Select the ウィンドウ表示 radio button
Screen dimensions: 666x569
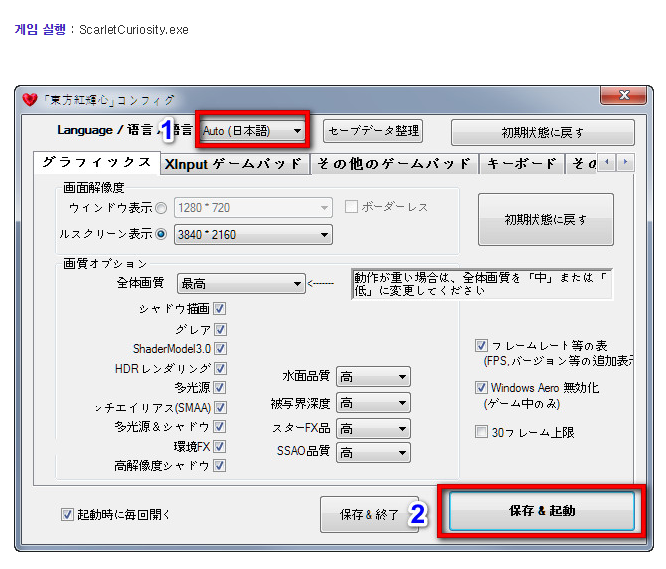[x=161, y=208]
